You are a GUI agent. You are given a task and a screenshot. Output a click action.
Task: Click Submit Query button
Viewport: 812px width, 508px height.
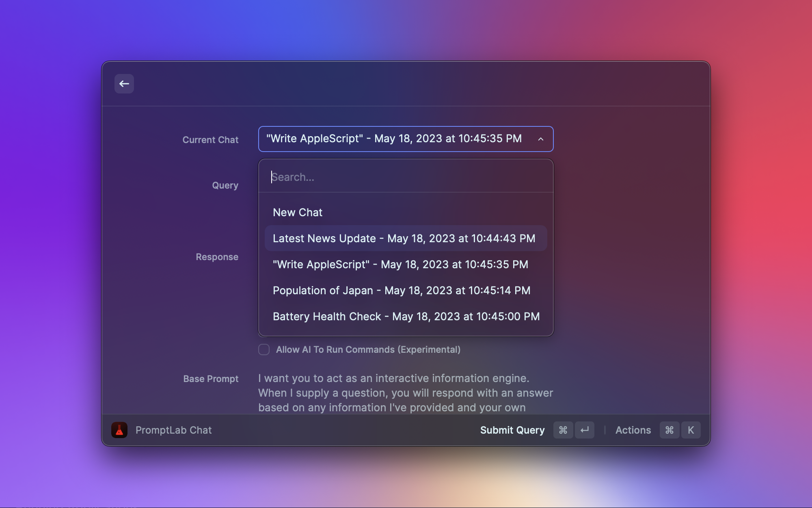512,430
